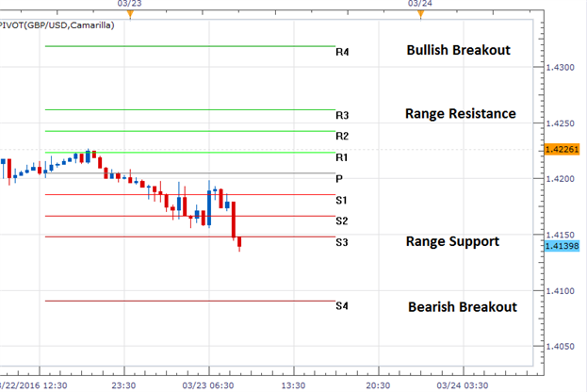Click the S4 support level label

(342, 306)
